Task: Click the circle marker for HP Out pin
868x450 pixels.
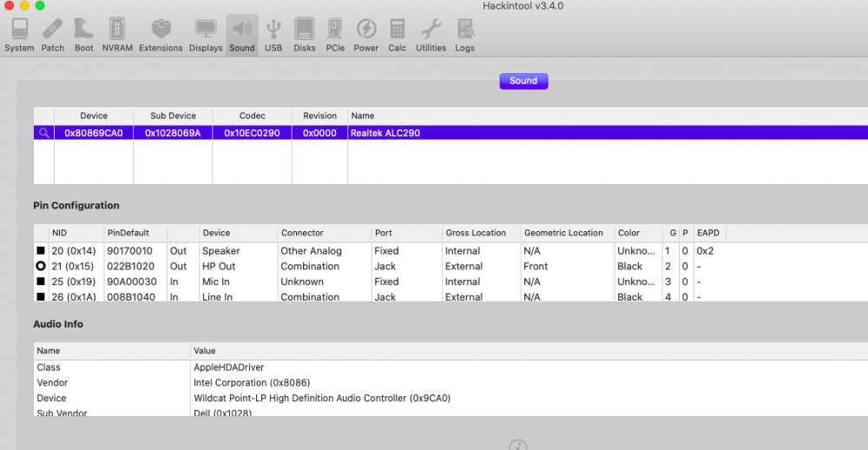Action: pos(41,266)
